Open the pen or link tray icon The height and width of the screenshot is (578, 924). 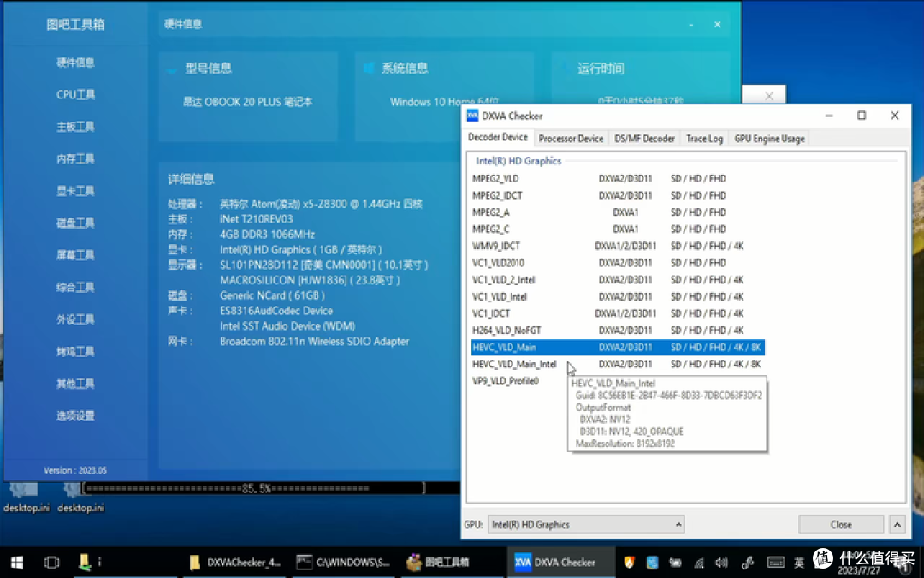pos(747,563)
